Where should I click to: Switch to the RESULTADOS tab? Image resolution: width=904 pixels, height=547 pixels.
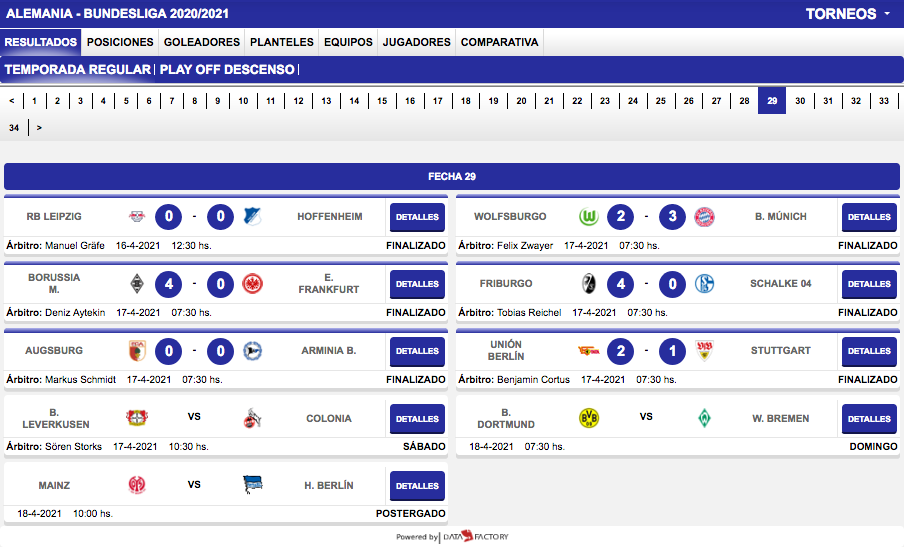(x=40, y=42)
